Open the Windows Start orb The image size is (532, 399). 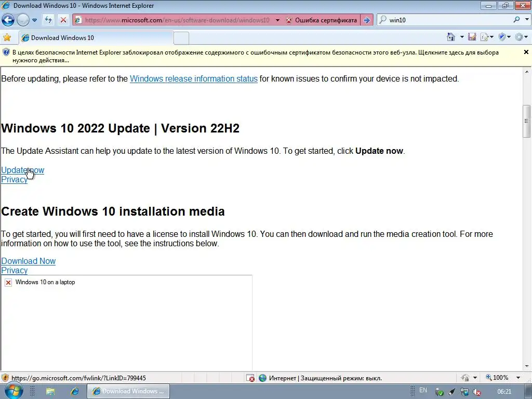[x=14, y=391]
